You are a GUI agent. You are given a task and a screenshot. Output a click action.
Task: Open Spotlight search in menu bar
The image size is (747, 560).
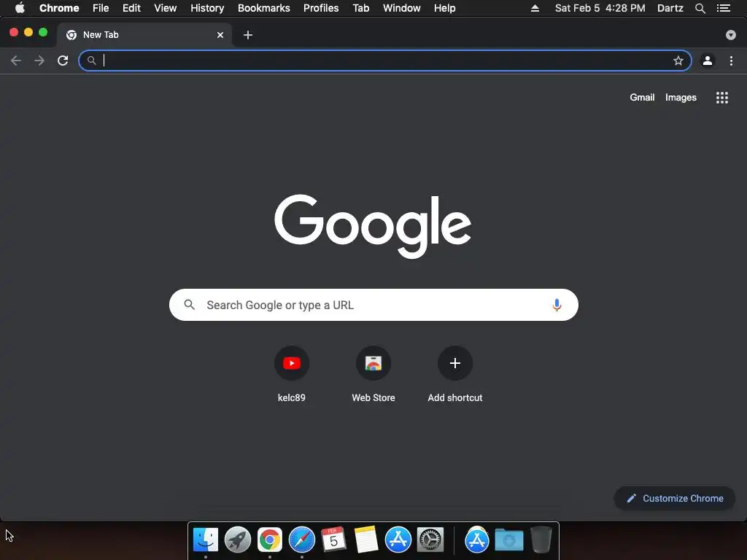(700, 8)
